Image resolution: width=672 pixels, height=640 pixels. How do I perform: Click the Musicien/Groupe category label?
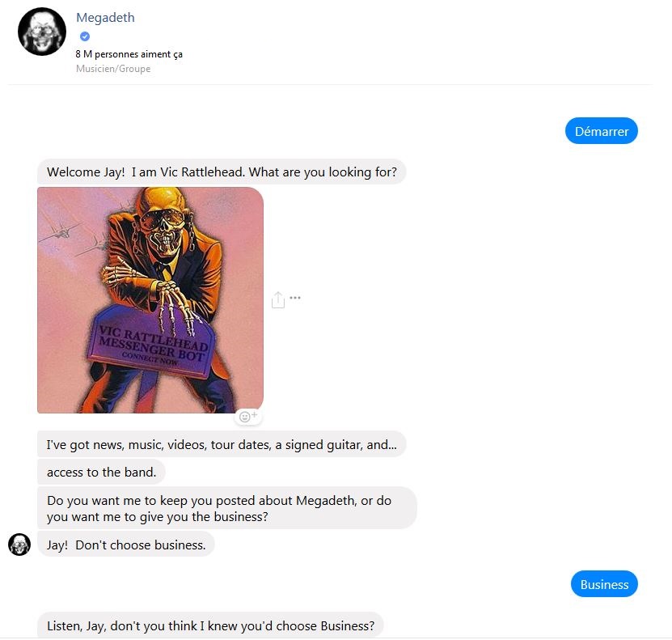pyautogui.click(x=113, y=69)
